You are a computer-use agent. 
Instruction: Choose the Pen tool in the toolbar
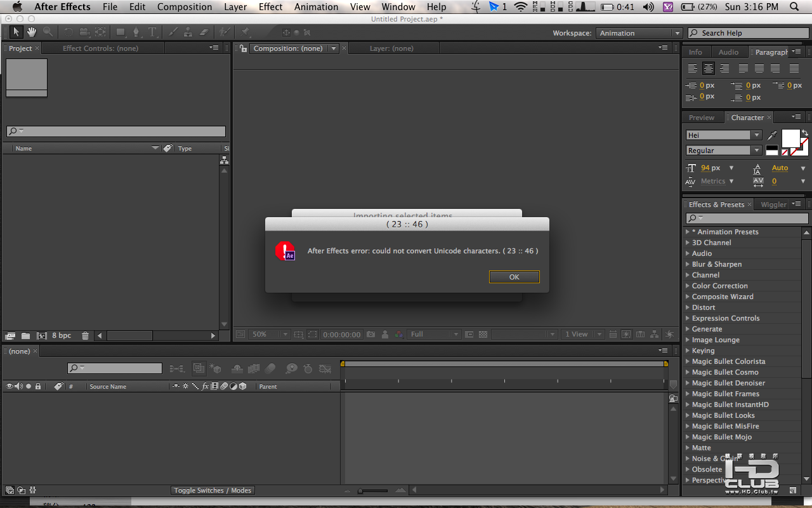click(136, 32)
